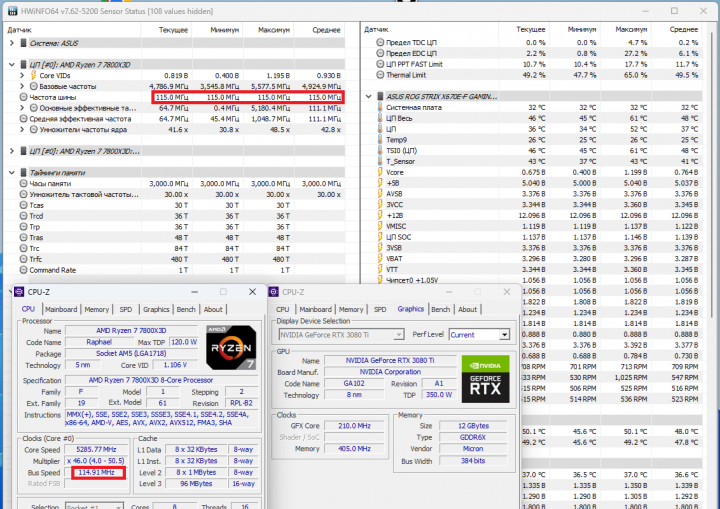Click the Текущее column header in left panel
This screenshot has width=720, height=509.
click(173, 30)
